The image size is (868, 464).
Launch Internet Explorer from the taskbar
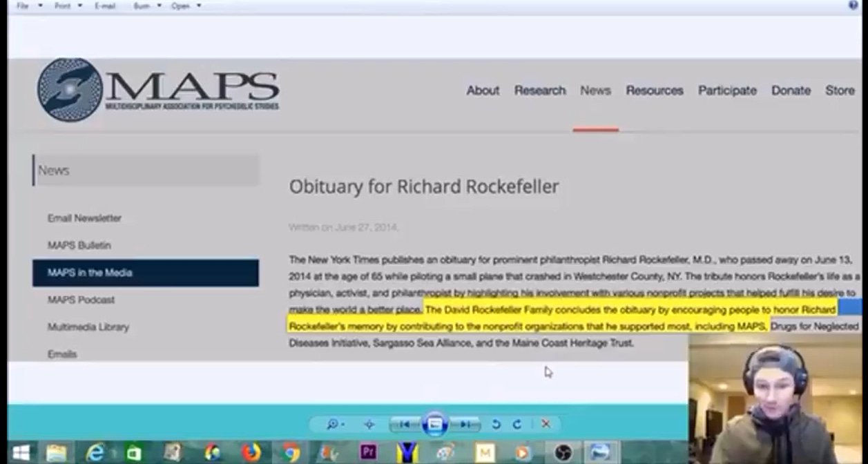[x=95, y=453]
